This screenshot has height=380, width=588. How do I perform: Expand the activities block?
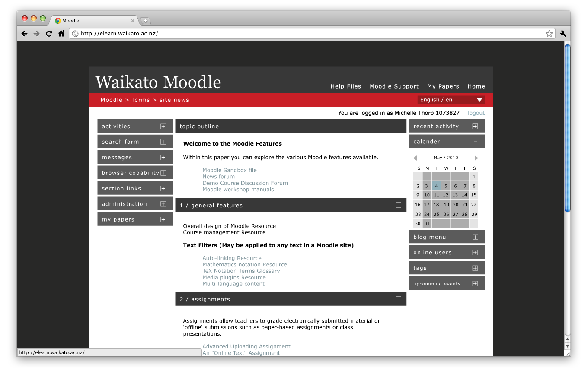[x=163, y=127]
